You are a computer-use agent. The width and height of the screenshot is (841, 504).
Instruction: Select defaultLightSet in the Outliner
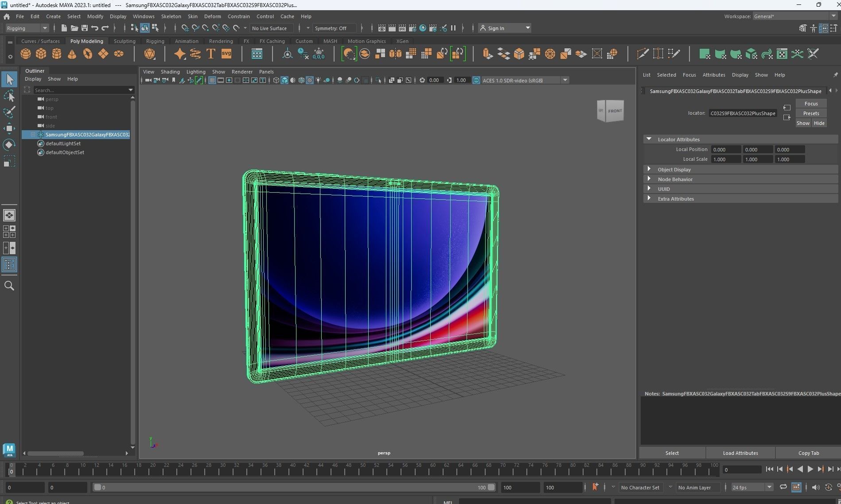coord(63,143)
